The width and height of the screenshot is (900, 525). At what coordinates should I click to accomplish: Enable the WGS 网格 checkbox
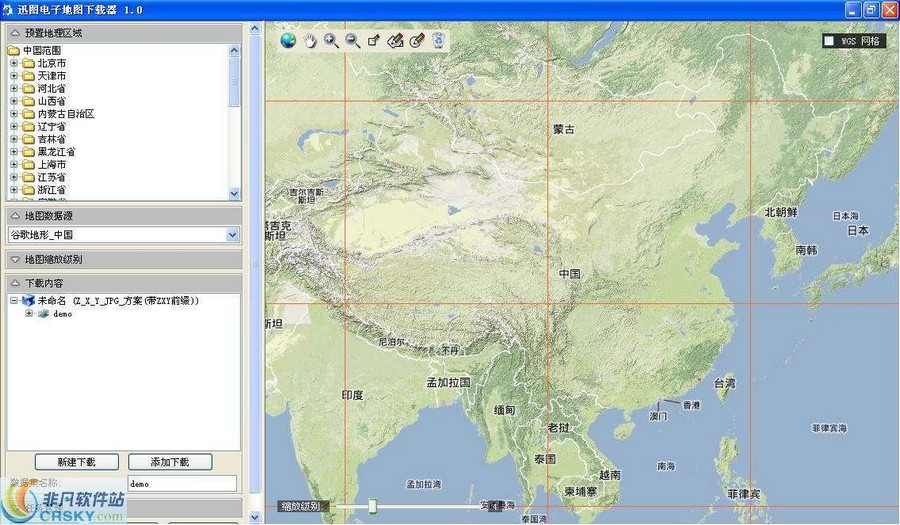pos(829,41)
